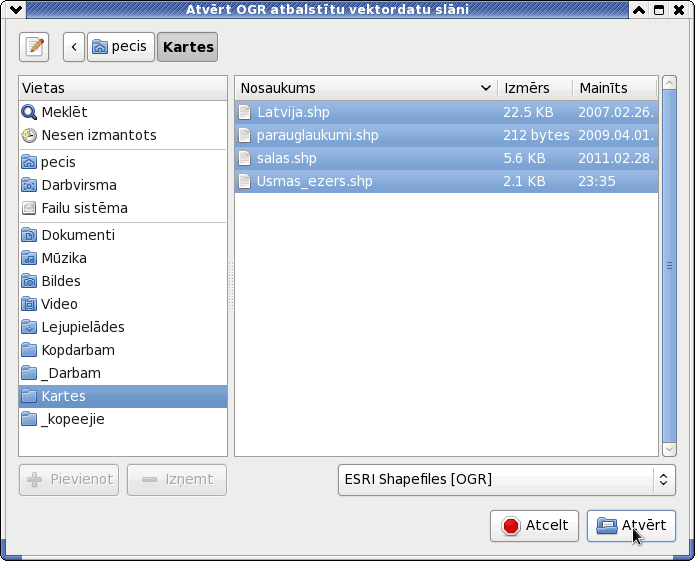
Task: Click the magnifier icon beside Meklēt
Action: coord(29,112)
